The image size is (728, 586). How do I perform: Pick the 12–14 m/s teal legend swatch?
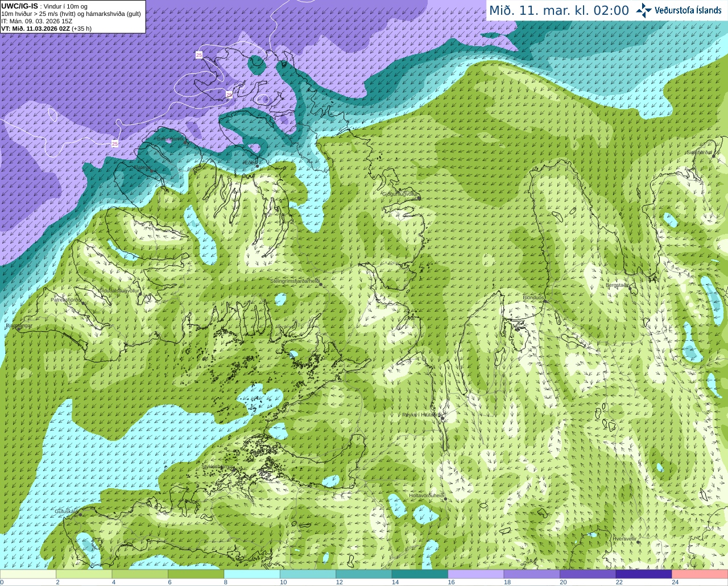pos(364,574)
